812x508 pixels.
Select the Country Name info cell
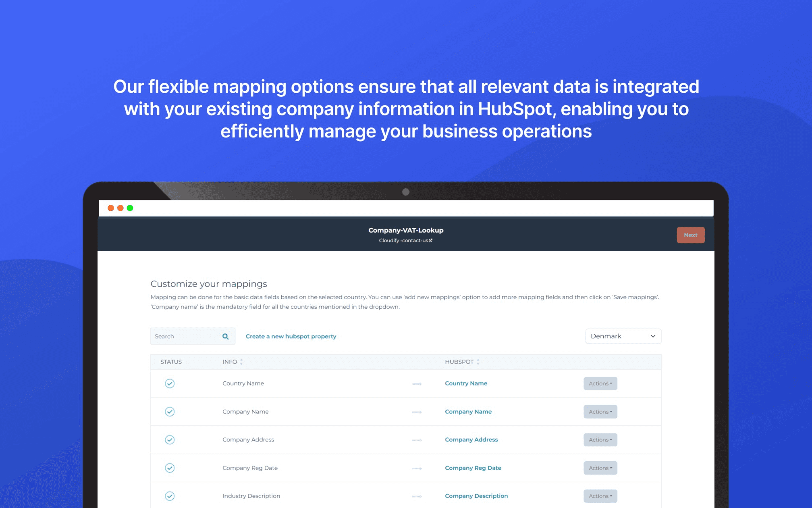coord(243,383)
